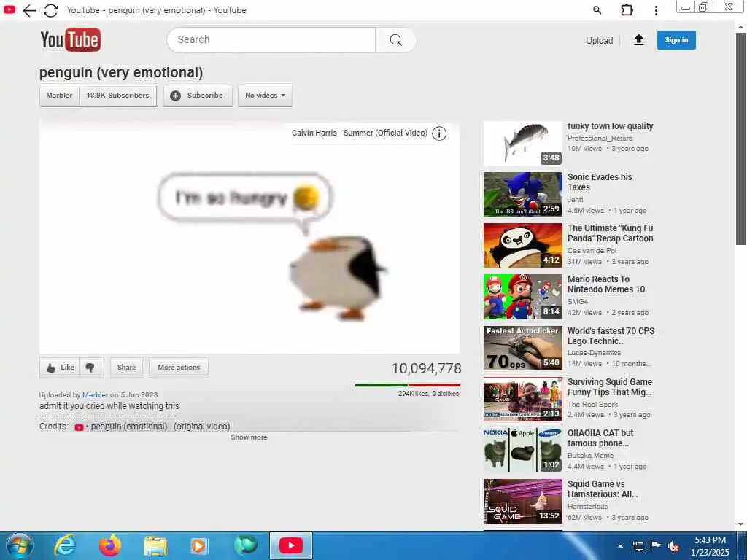Reload the page with the refresh icon

click(x=50, y=10)
